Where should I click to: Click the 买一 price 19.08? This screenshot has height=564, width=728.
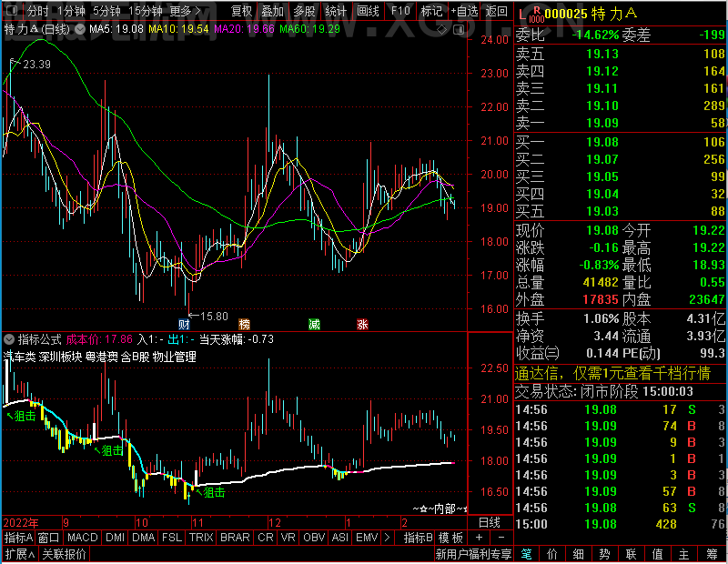coord(602,142)
